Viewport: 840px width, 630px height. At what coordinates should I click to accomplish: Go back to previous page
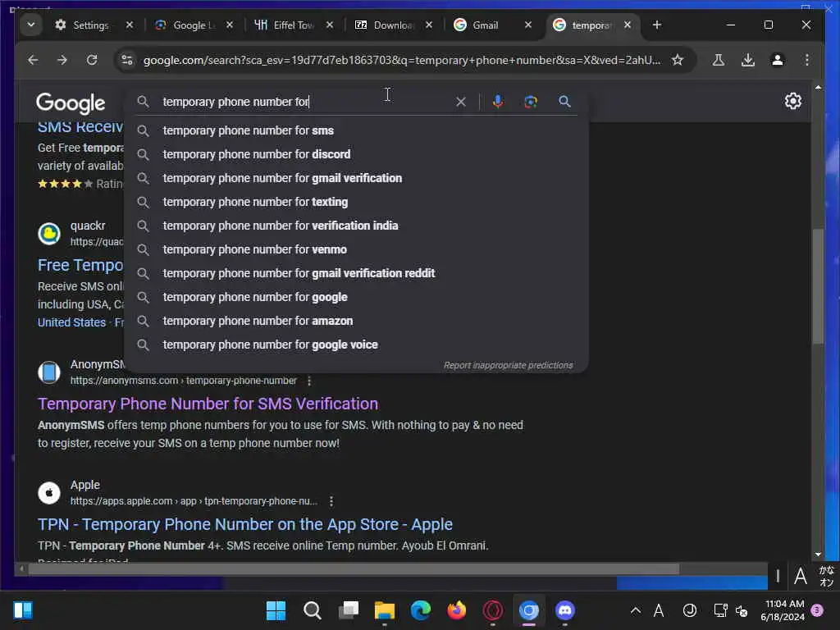tap(33, 60)
